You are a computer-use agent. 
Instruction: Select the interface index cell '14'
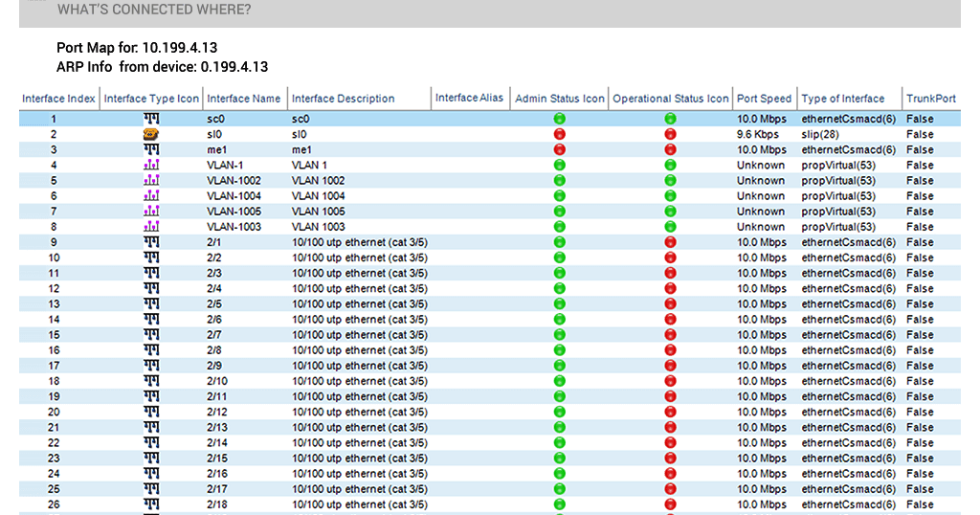[x=54, y=320]
